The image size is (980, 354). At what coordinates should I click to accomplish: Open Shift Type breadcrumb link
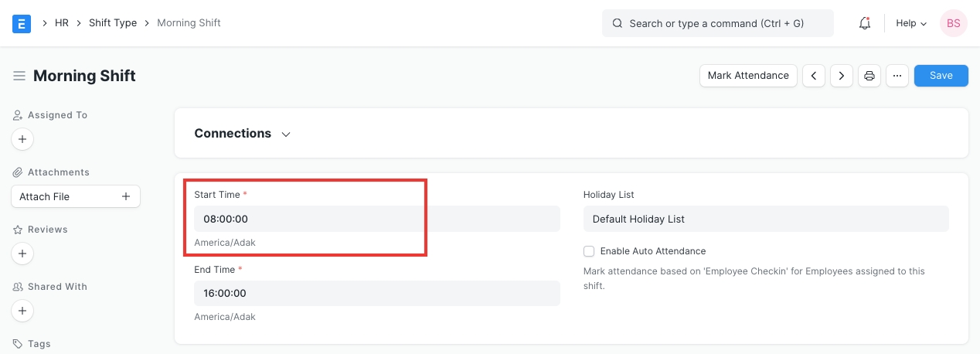pos(113,23)
